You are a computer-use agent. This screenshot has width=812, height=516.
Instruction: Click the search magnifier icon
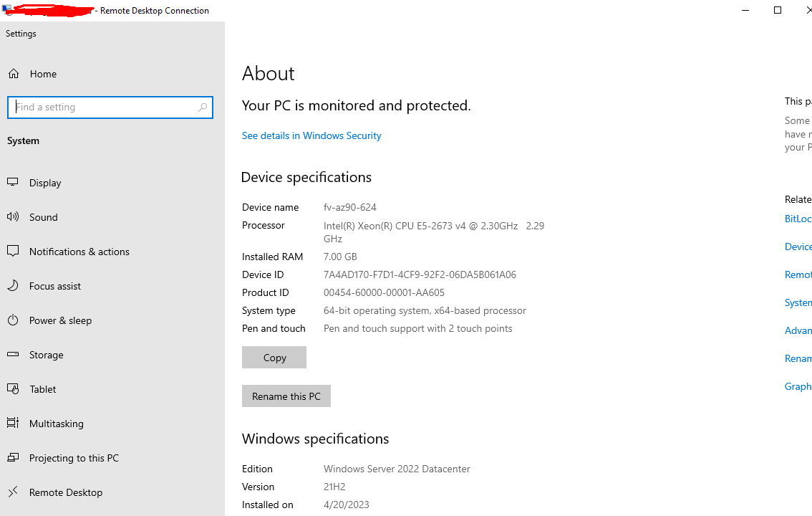click(x=203, y=107)
